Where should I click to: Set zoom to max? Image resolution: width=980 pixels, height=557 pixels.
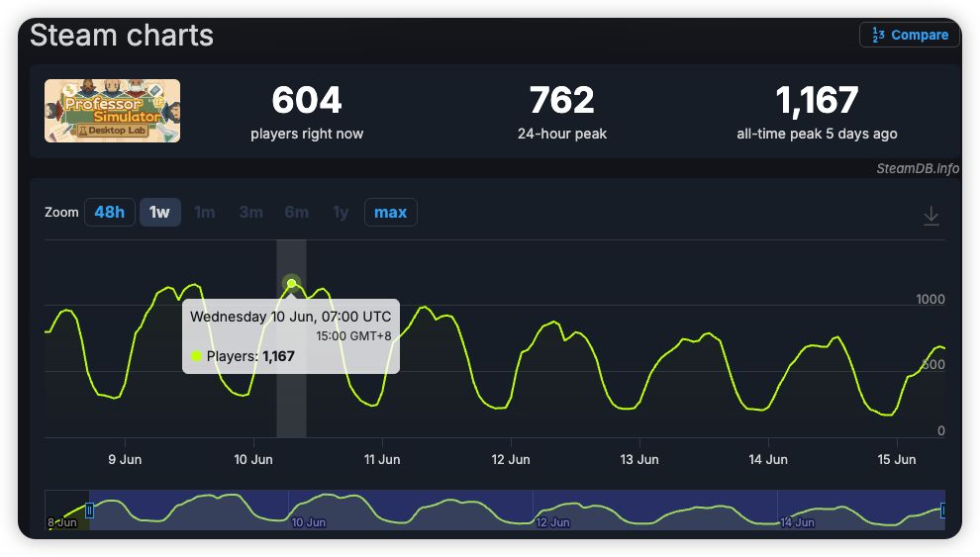click(x=391, y=213)
